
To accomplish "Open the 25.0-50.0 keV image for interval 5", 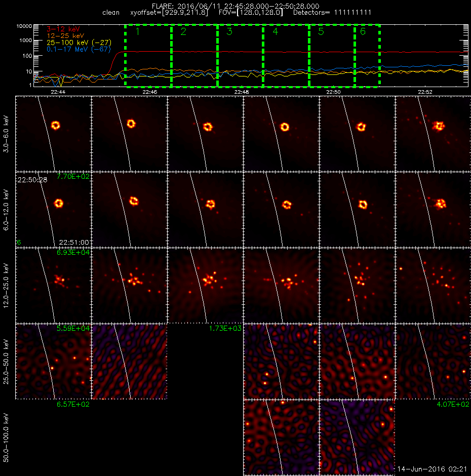I will pyautogui.click(x=357, y=362).
